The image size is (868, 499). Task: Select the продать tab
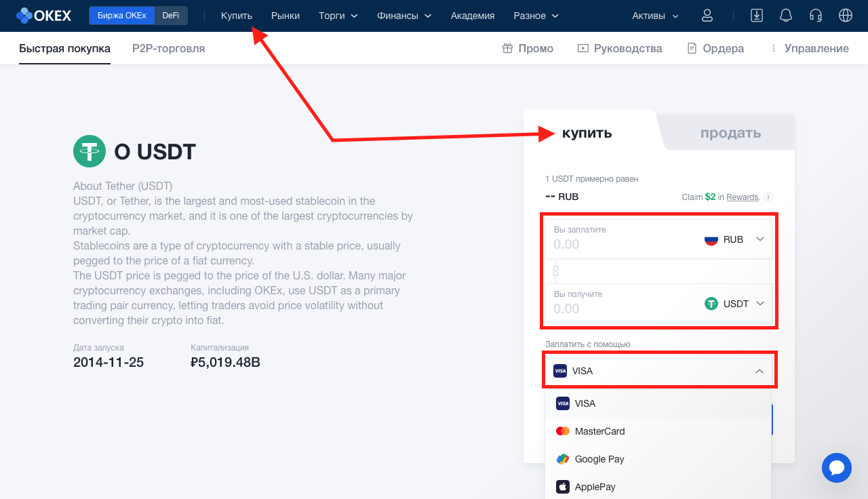coord(730,133)
